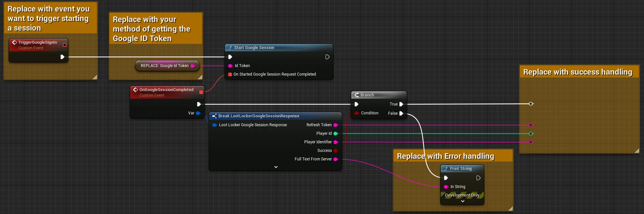Click the TriggerGoogleSignIn event icon

(x=14, y=42)
